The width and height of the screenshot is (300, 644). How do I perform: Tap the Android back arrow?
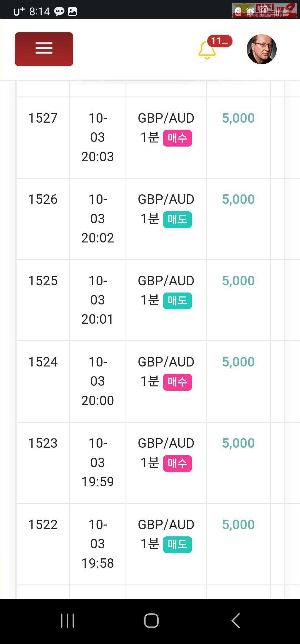pyautogui.click(x=236, y=620)
